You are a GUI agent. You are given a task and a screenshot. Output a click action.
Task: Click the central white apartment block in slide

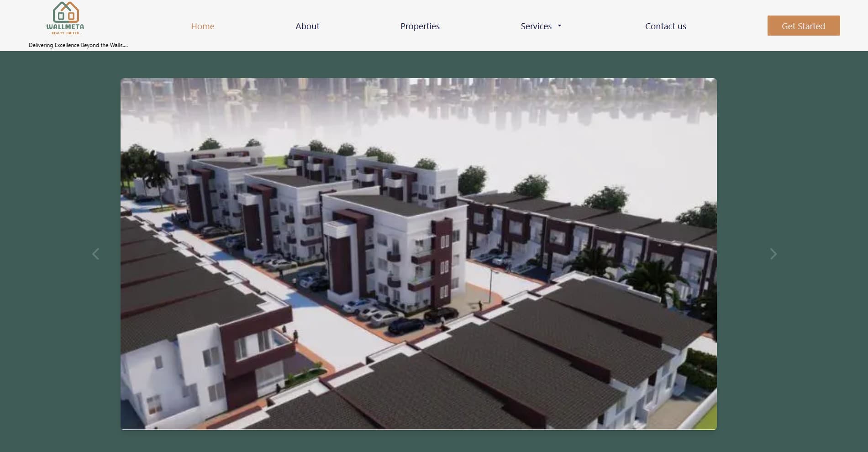click(x=393, y=251)
